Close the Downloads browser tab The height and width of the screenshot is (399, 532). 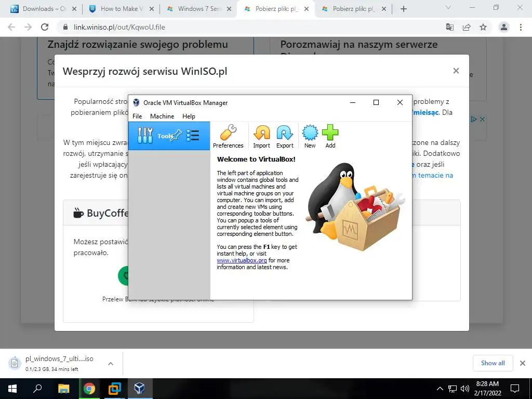click(x=74, y=9)
